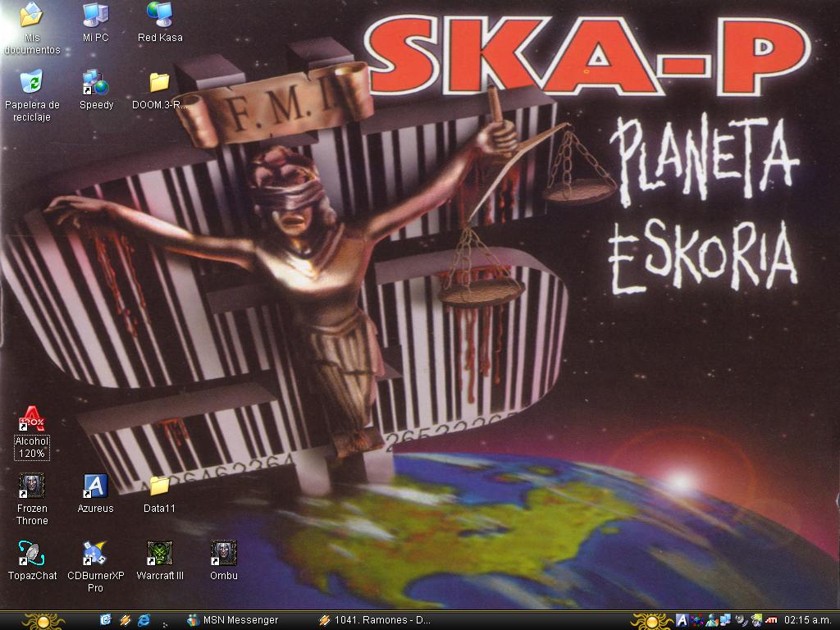The image size is (840, 630).
Task: Click the 02:15 a.m. clock
Action: click(x=808, y=620)
